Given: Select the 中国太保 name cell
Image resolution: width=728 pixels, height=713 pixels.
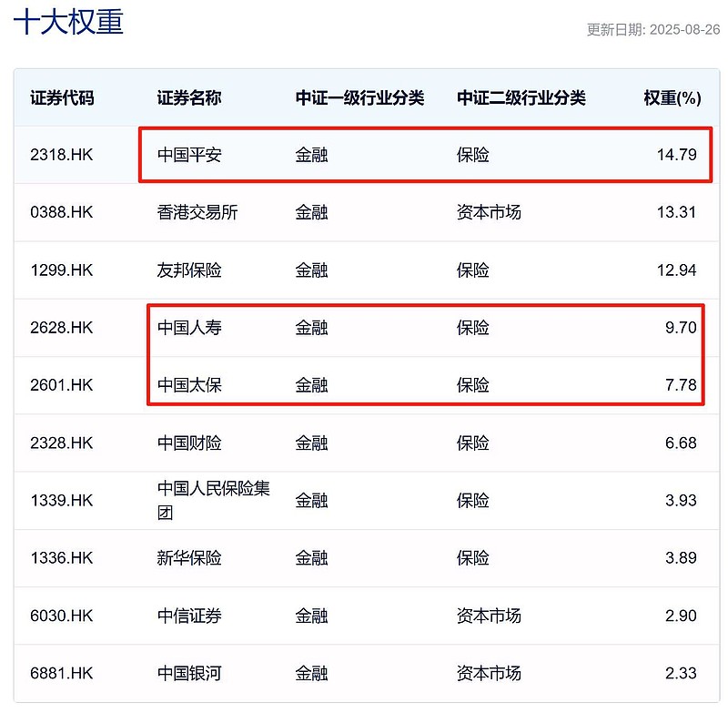Looking at the screenshot, I should 189,385.
